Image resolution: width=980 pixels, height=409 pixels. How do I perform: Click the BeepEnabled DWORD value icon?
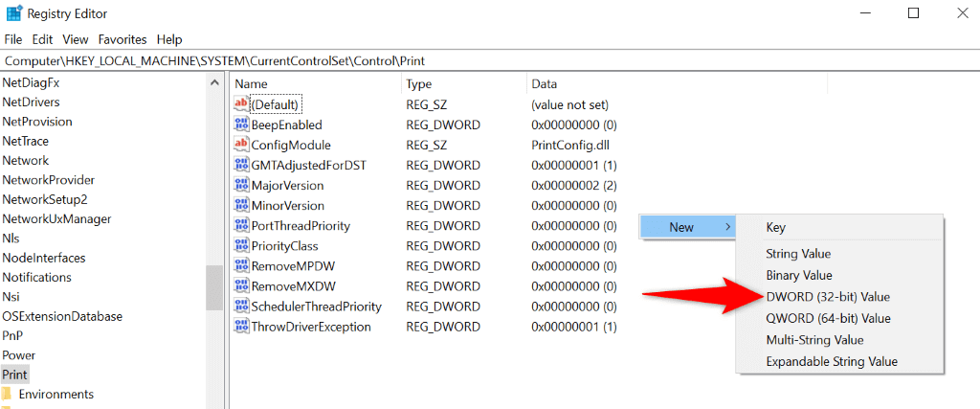tap(241, 125)
